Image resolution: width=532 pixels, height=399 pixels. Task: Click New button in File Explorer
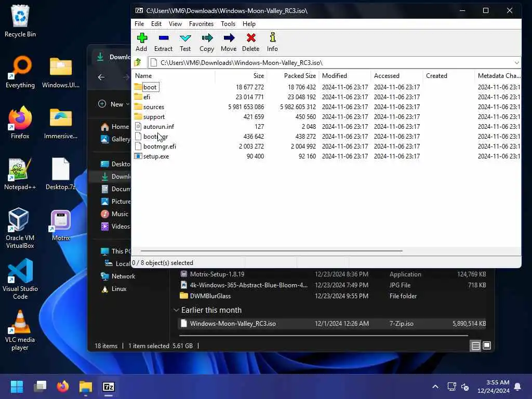[x=114, y=104]
